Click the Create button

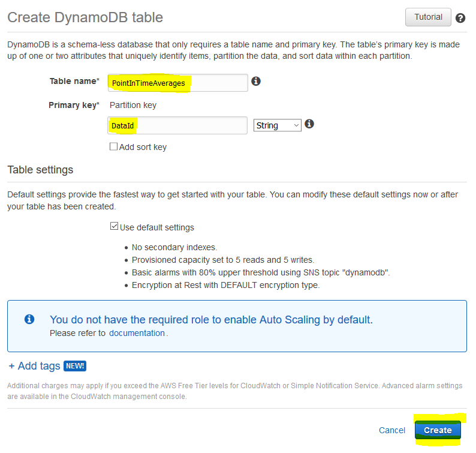click(x=438, y=430)
